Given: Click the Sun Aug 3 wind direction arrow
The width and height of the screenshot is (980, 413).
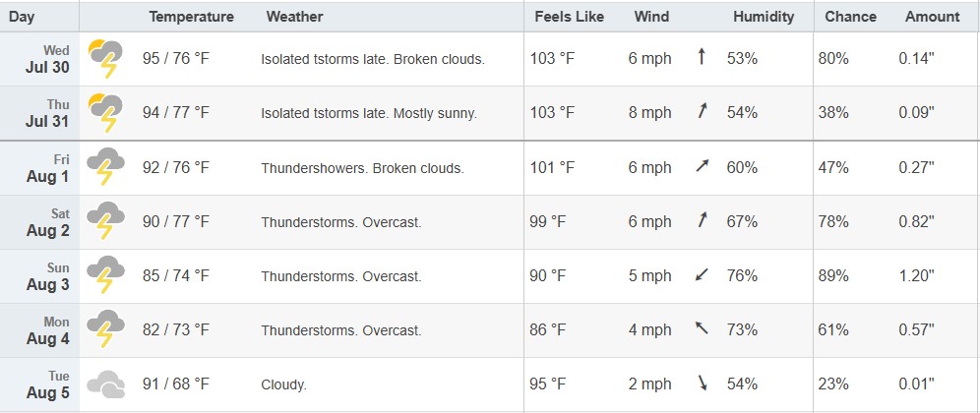Looking at the screenshot, I should click(x=702, y=275).
